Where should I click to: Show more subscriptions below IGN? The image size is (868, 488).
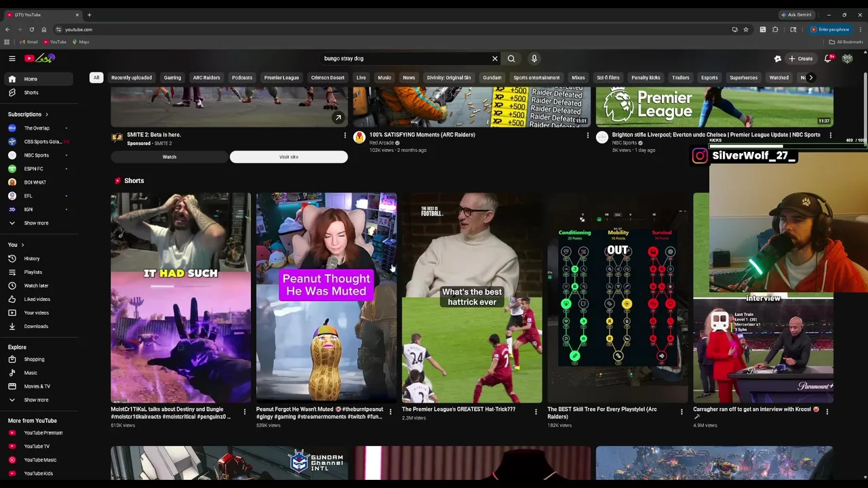(x=36, y=223)
